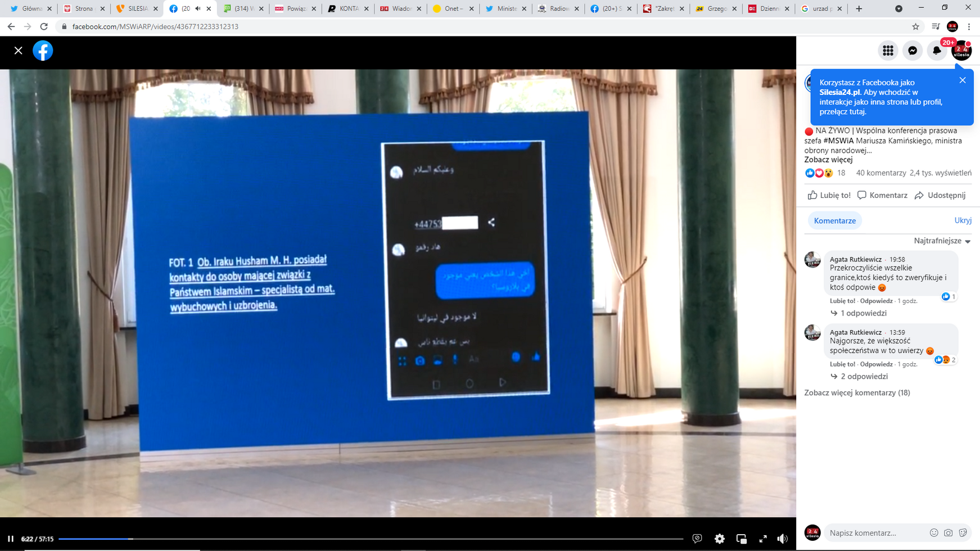Image resolution: width=980 pixels, height=551 pixels.
Task: Seek on the video progress bar
Action: tap(371, 539)
